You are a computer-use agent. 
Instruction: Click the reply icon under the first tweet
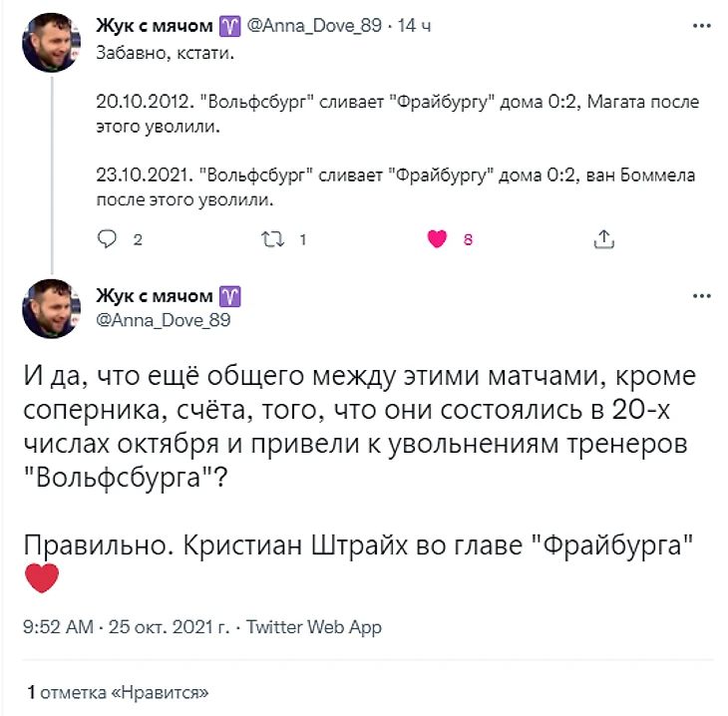(x=107, y=239)
